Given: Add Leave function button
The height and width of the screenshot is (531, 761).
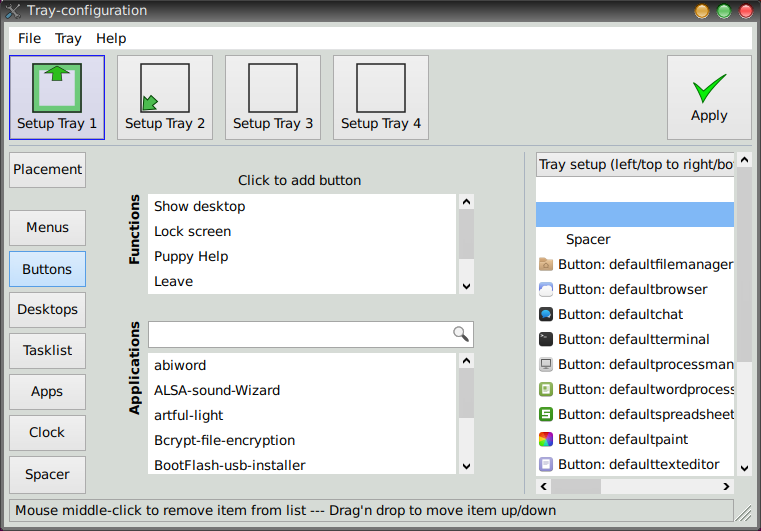Looking at the screenshot, I should tap(302, 282).
